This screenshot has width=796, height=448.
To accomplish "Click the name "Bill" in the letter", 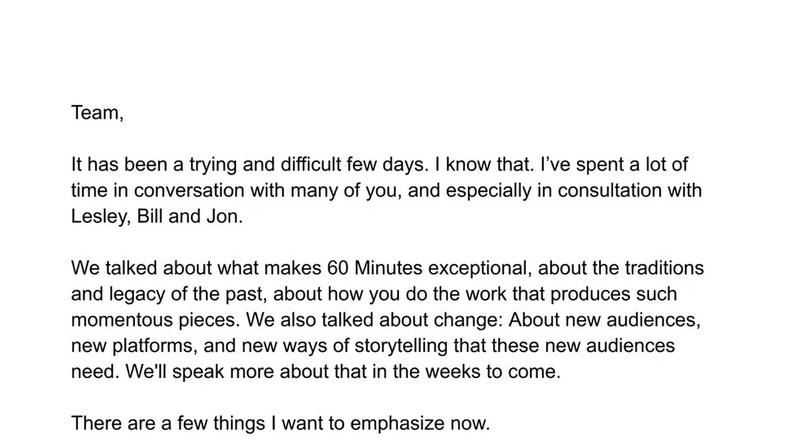I will pos(150,216).
